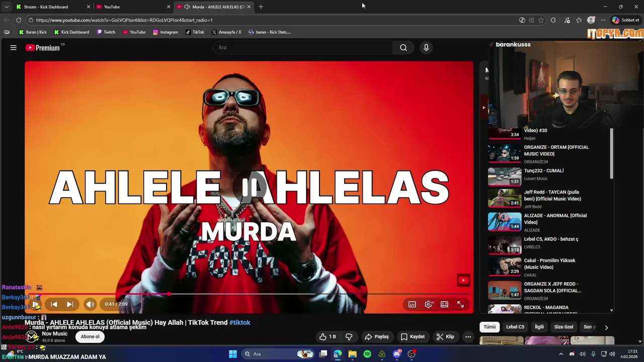Open a new browser tab
This screenshot has height=362, width=644.
coord(261,7)
